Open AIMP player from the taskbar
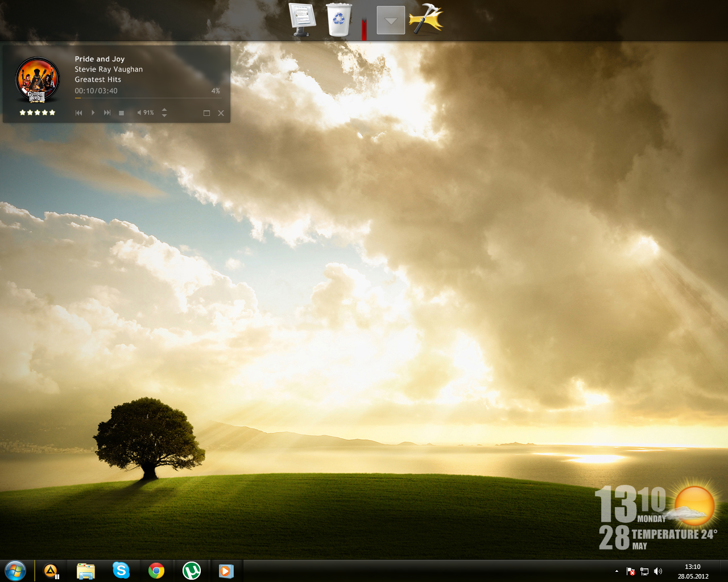Image resolution: width=728 pixels, height=582 pixels. (51, 571)
